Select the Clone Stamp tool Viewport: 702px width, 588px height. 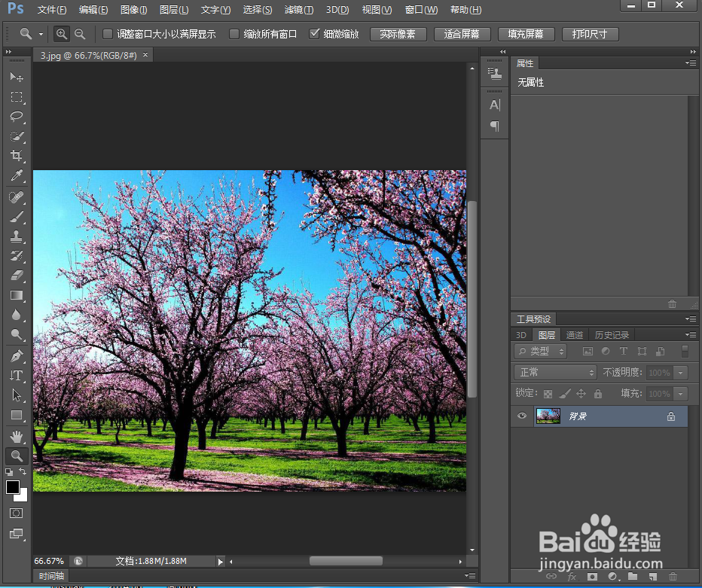pos(17,236)
